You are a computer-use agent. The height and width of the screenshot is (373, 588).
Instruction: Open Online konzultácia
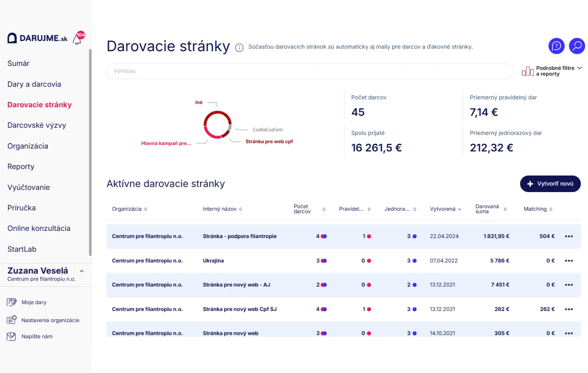pyautogui.click(x=39, y=228)
